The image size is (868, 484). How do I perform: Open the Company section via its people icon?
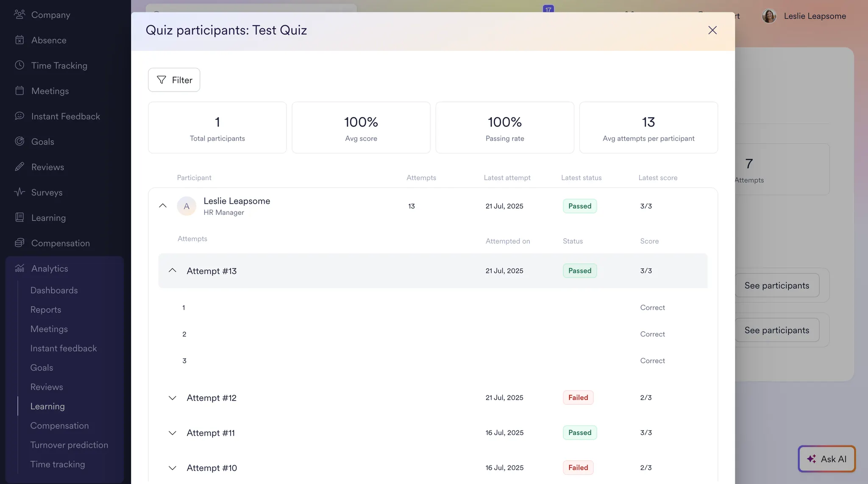point(19,14)
